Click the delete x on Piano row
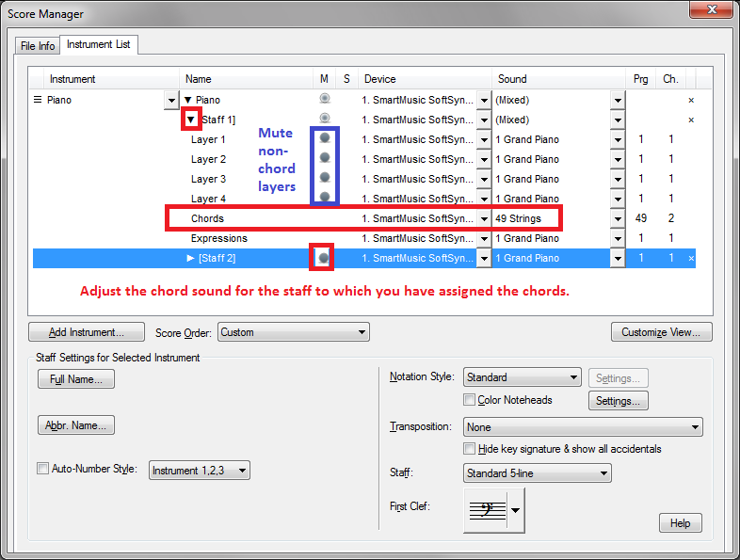Image resolution: width=740 pixels, height=560 pixels. pos(691,100)
